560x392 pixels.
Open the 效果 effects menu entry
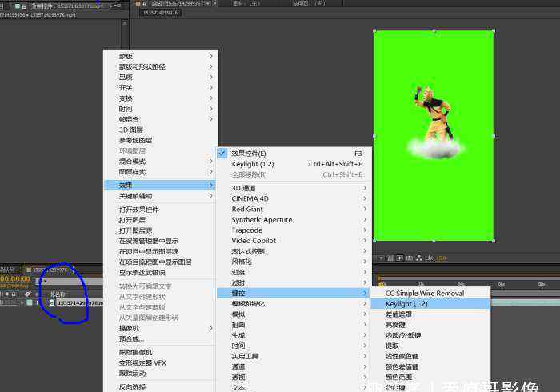[160, 186]
